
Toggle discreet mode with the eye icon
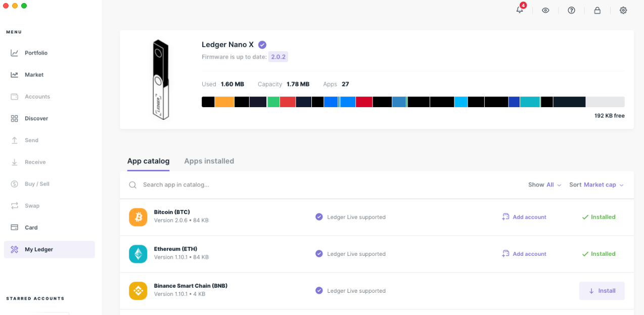pos(545,10)
